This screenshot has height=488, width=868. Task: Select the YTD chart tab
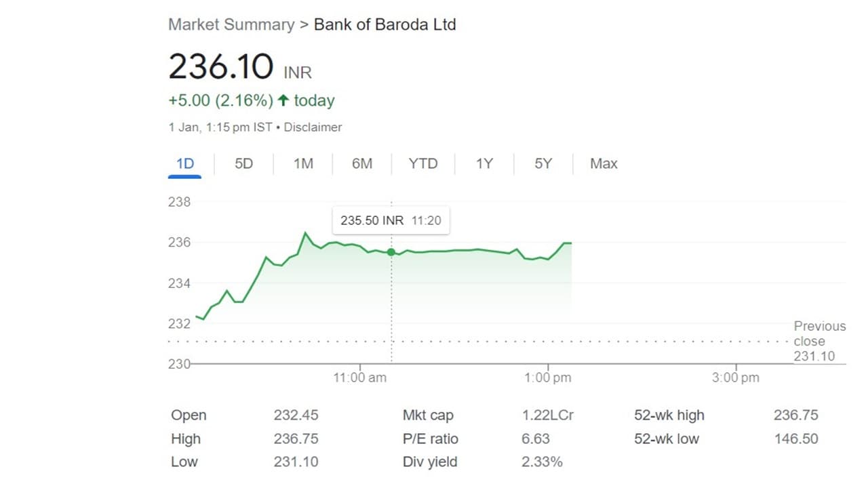(x=423, y=164)
